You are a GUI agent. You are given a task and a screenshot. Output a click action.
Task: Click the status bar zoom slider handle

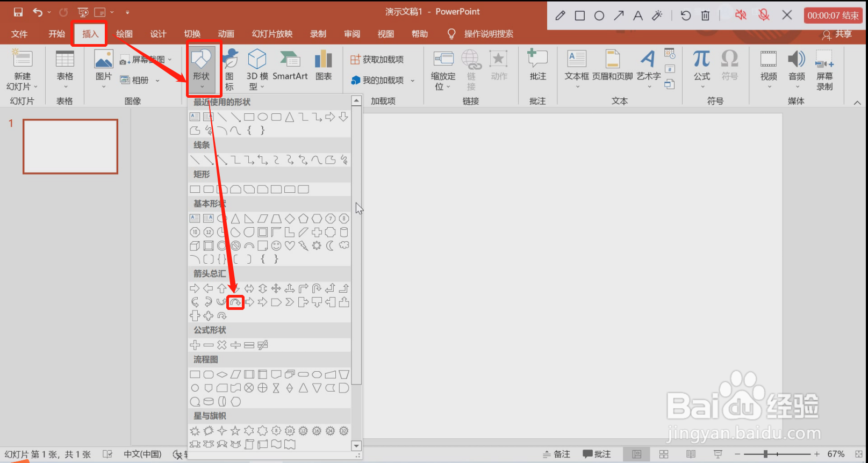point(765,454)
